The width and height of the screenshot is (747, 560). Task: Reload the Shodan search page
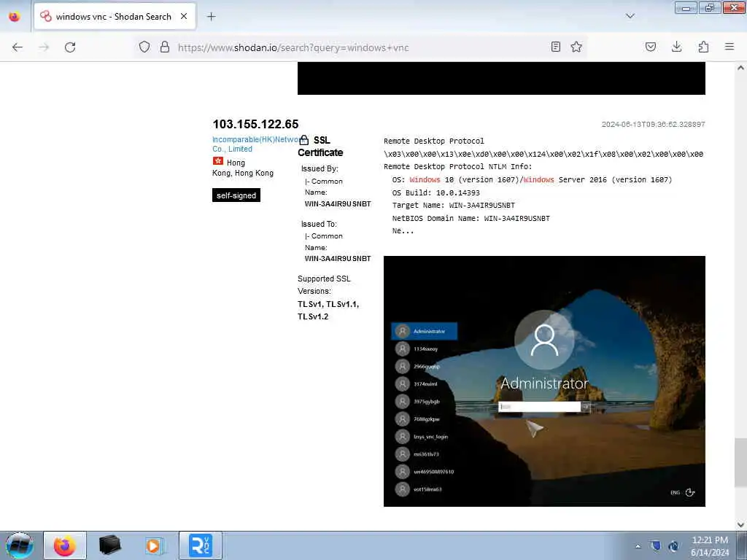click(x=70, y=47)
